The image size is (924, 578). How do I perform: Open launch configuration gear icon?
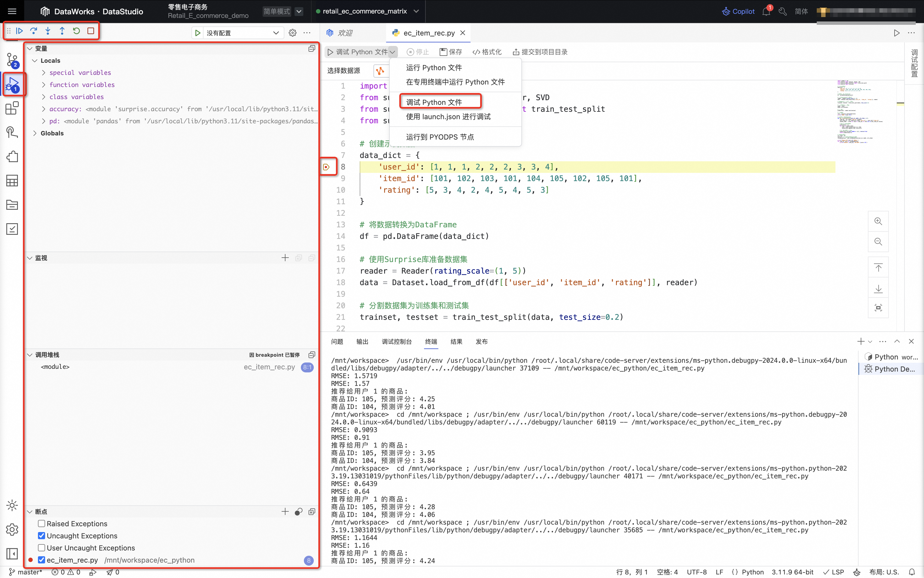293,33
